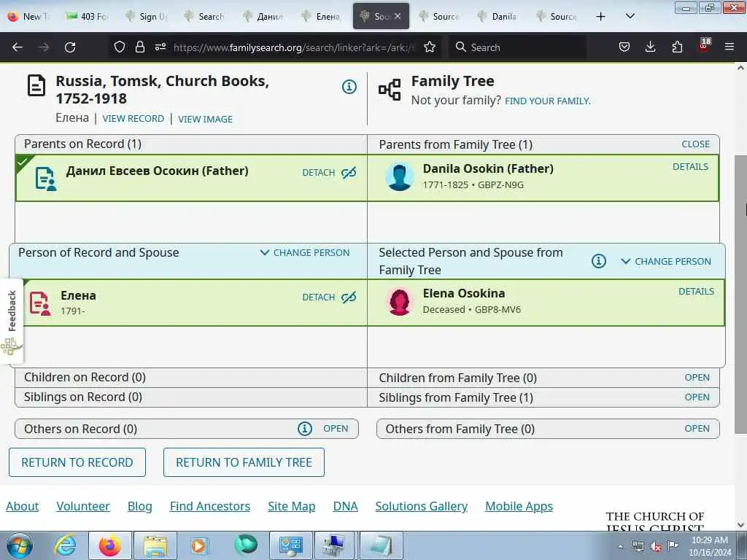
Task: Switch to the Search tab
Action: 205,16
